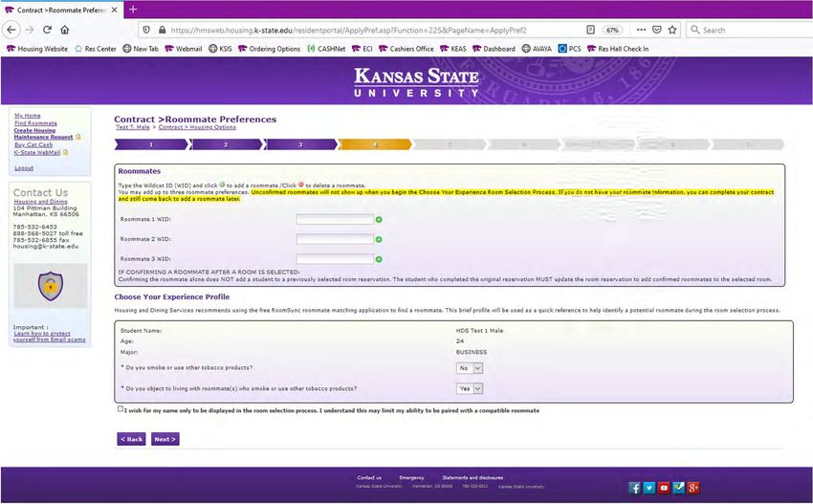The image size is (813, 504).
Task: Close the Contract Roommate Preferences tab
Action: point(115,10)
